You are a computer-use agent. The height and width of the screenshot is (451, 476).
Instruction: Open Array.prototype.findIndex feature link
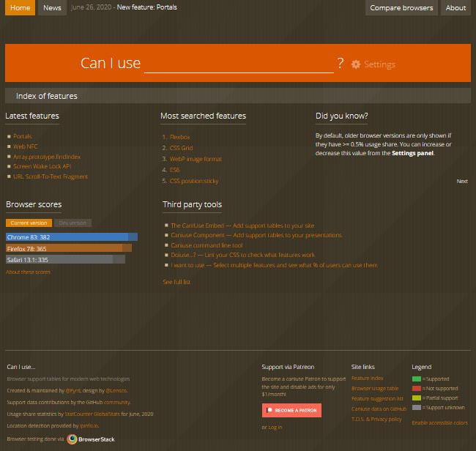pos(47,157)
